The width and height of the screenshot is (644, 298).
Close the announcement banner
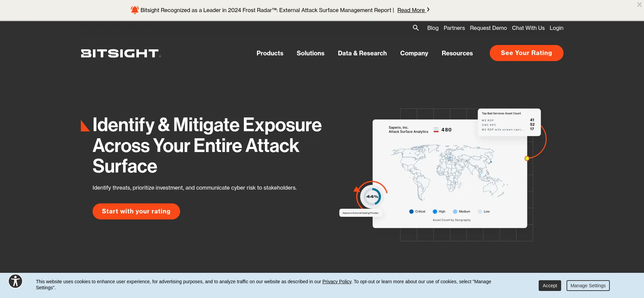click(x=639, y=5)
